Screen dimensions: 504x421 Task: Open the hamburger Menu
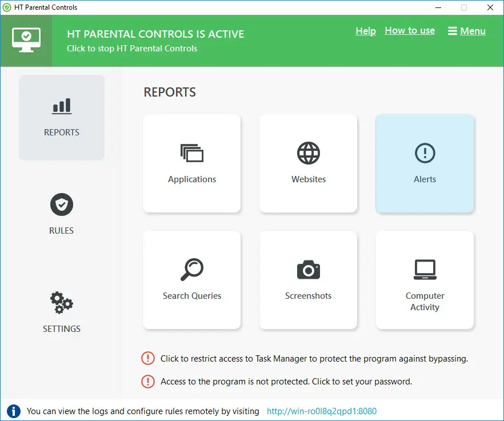[x=467, y=31]
